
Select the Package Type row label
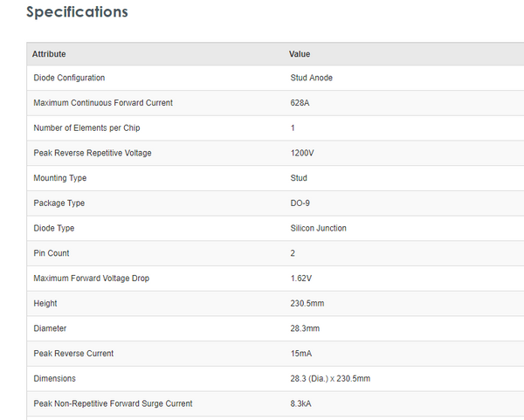[59, 203]
